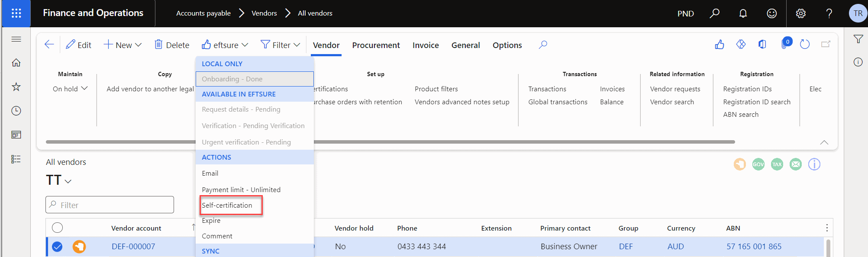Click the ribbon horizontal scrollbar
The height and width of the screenshot is (257, 868).
pos(390,142)
